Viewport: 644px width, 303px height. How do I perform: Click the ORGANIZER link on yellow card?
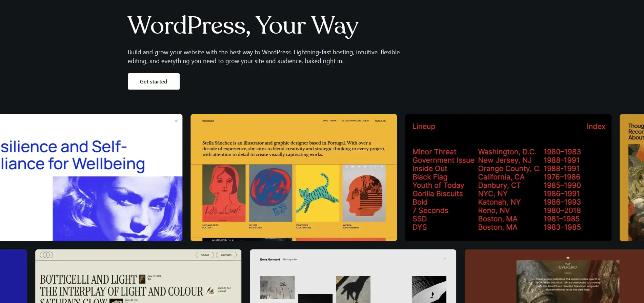pyautogui.click(x=208, y=121)
